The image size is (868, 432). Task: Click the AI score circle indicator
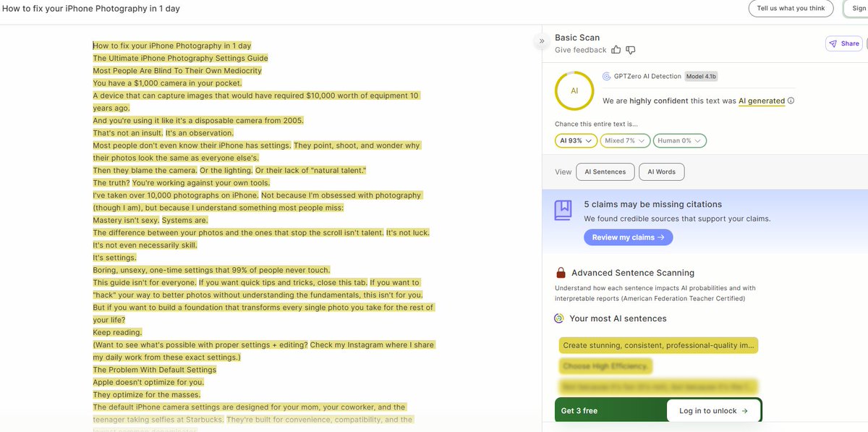coord(574,91)
